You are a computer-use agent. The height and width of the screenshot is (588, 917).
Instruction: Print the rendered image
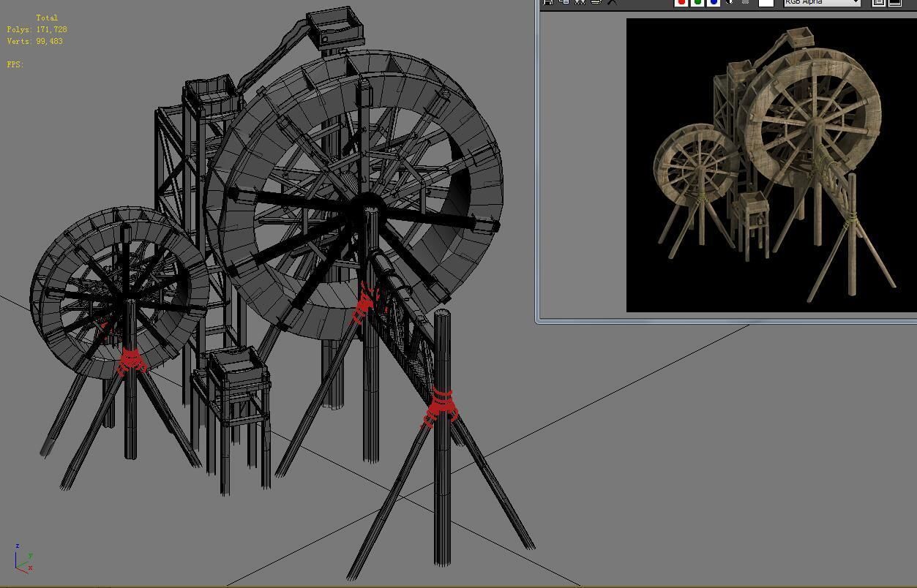(x=596, y=2)
